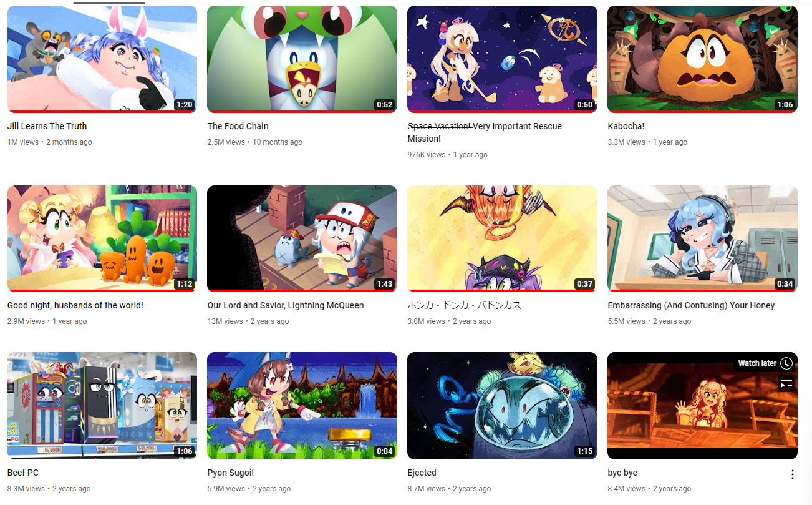Click the Ejected video title
Viewport: 812px width, 505px height.
[422, 473]
